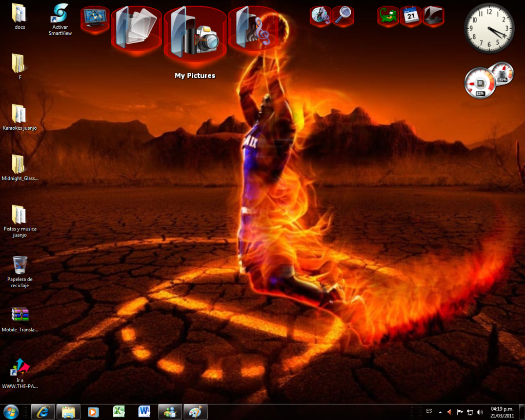Launch Activar SmartView shortcut
Viewport: 525px width, 420px height.
pos(60,19)
